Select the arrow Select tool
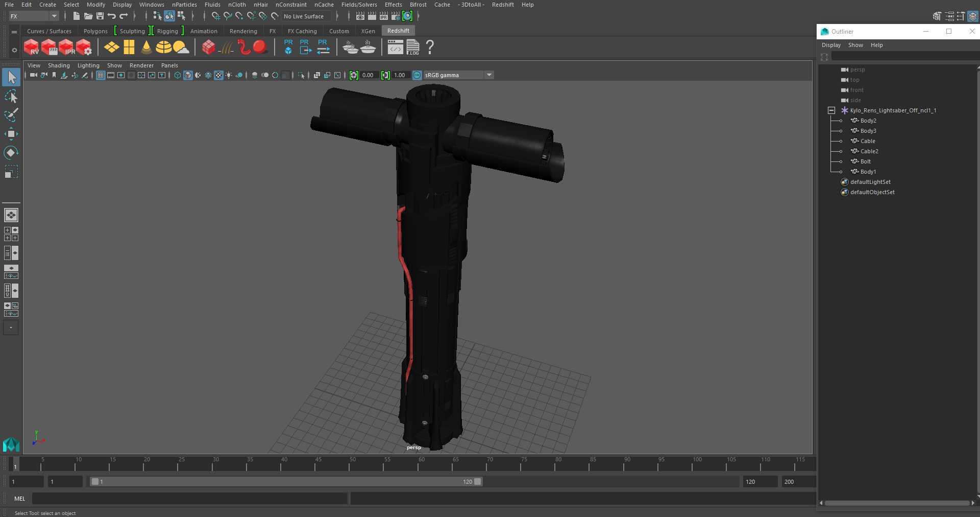Screen dimensions: 980x517 (x=11, y=78)
